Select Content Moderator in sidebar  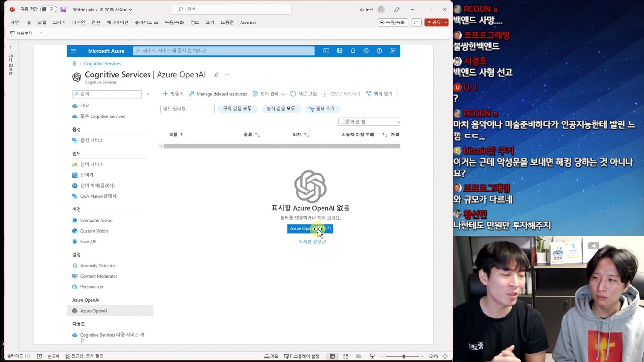(x=99, y=276)
